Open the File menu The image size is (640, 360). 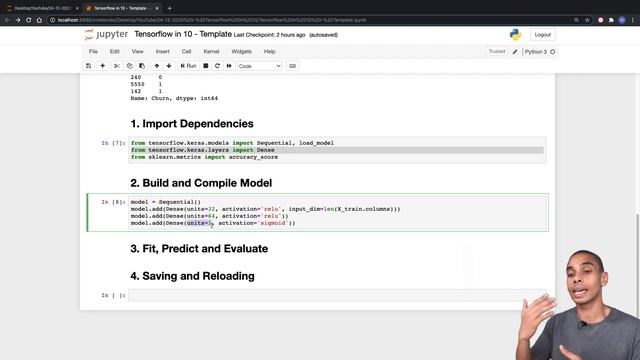(x=93, y=51)
